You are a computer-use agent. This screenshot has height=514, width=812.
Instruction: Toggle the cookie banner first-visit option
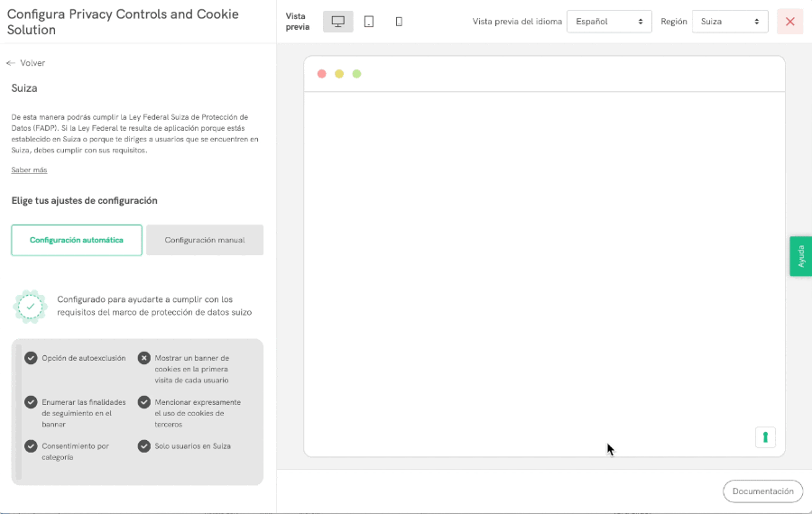click(143, 358)
